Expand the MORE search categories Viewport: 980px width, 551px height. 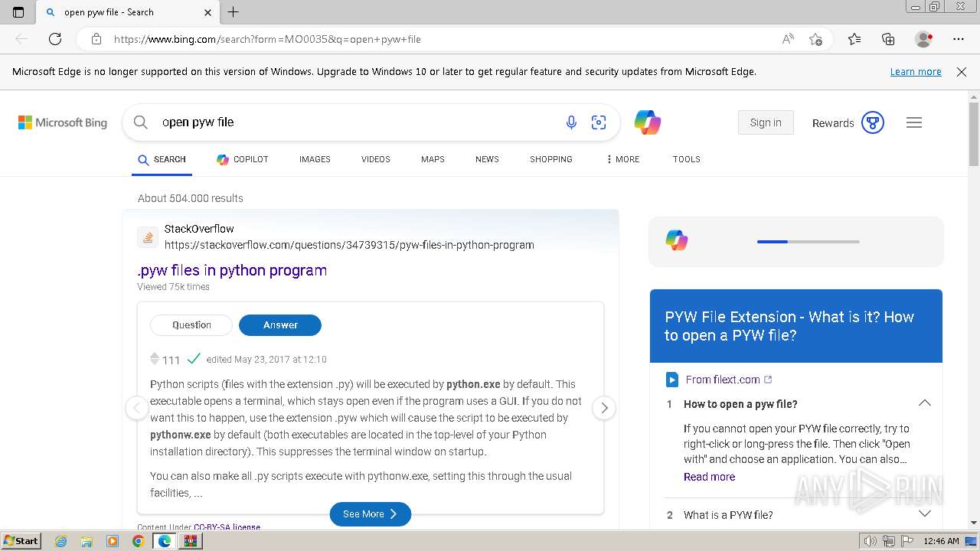[x=622, y=159]
